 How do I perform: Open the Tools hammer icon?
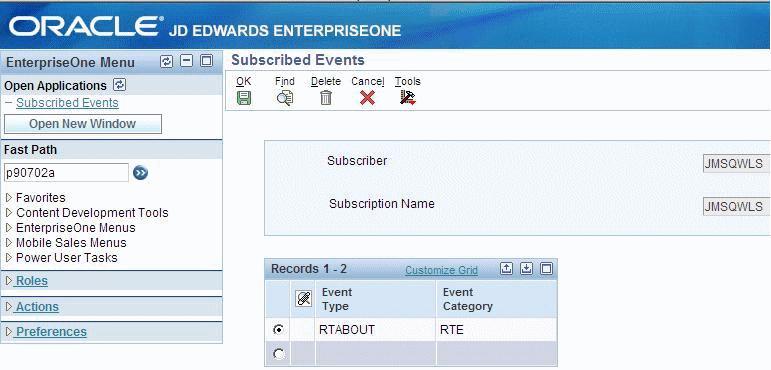pos(408,98)
